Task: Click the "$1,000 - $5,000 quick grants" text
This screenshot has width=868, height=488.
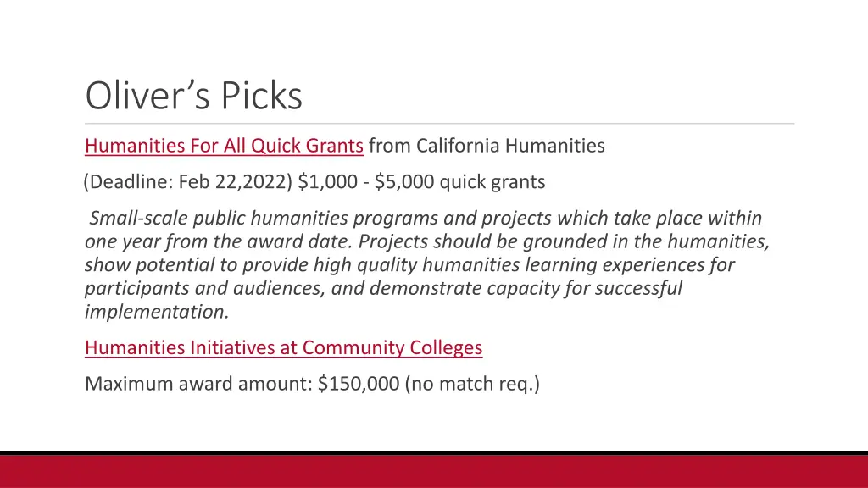Action: 421,181
